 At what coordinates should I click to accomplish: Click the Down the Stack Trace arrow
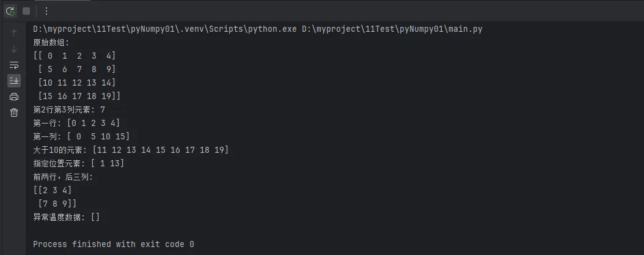coord(14,49)
